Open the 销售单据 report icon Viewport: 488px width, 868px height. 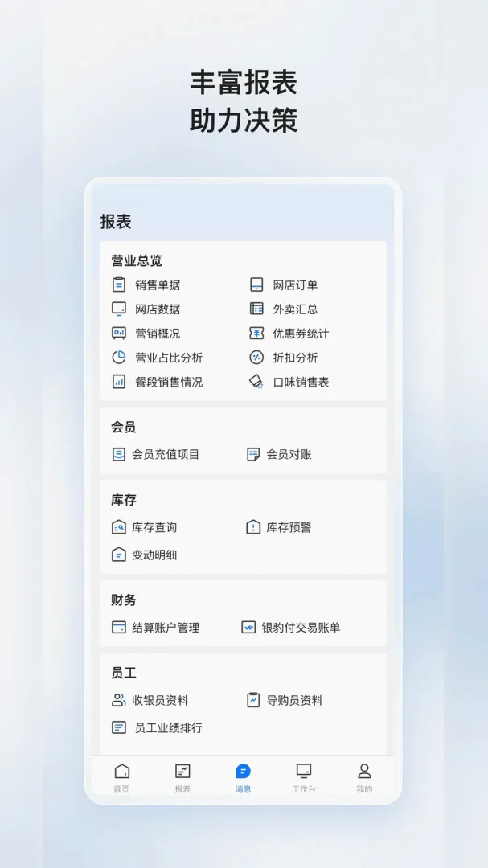pos(118,285)
